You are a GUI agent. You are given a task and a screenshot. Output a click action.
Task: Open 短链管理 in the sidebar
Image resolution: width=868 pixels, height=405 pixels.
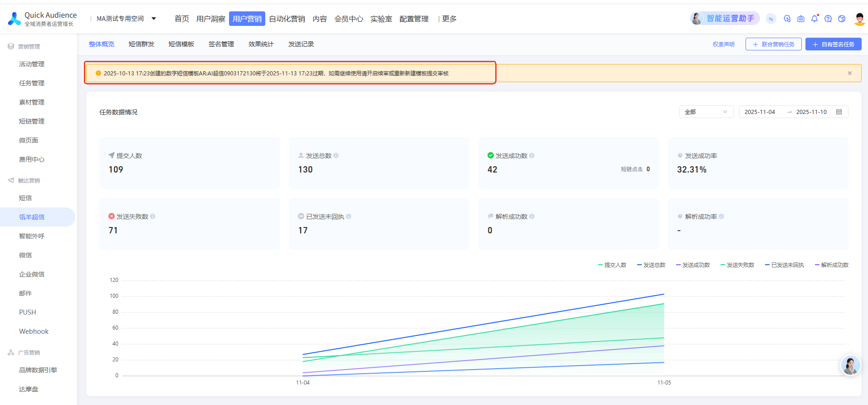(32, 121)
